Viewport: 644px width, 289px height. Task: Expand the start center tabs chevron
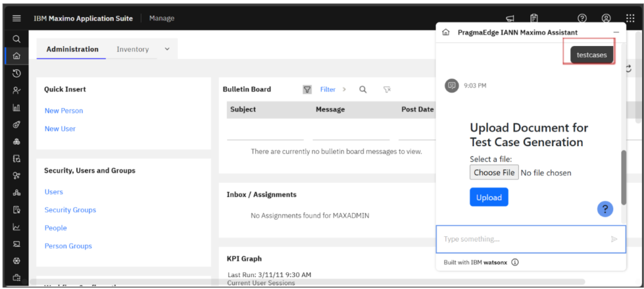[x=167, y=49]
